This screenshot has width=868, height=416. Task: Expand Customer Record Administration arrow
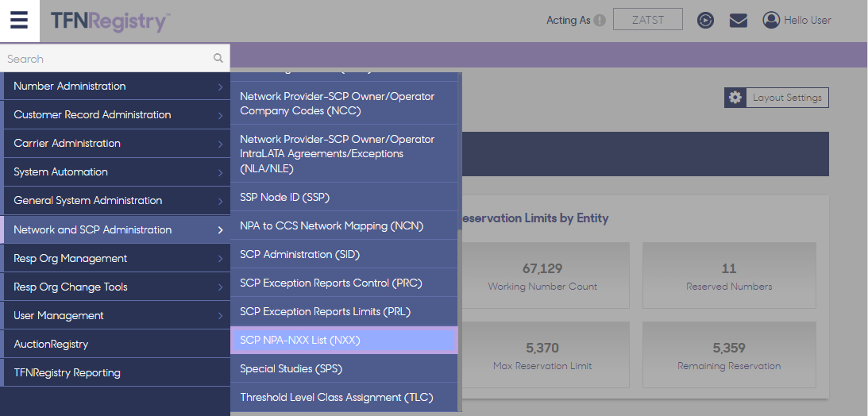click(220, 116)
